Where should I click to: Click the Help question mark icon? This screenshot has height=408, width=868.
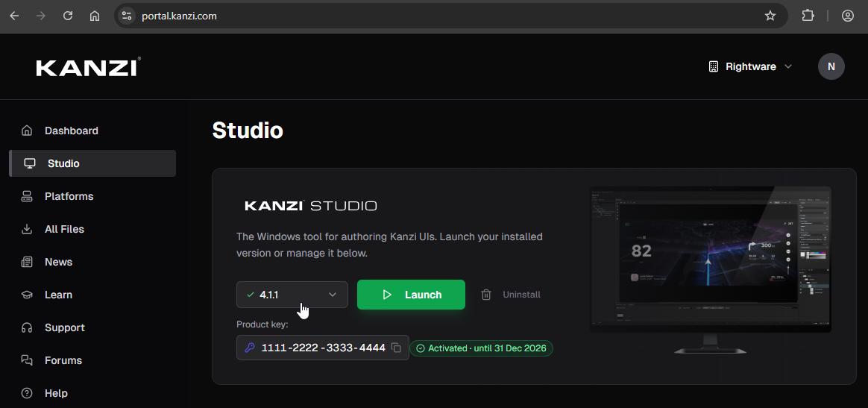[x=27, y=393]
